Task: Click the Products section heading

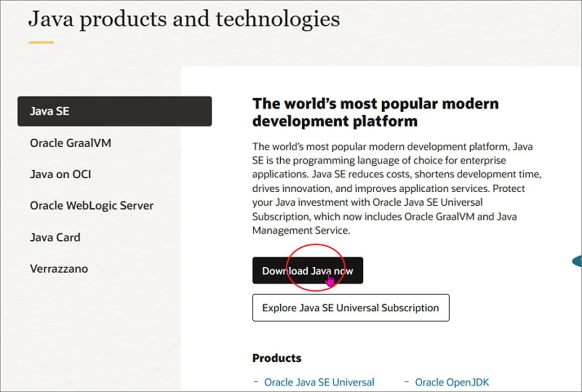Action: point(277,358)
